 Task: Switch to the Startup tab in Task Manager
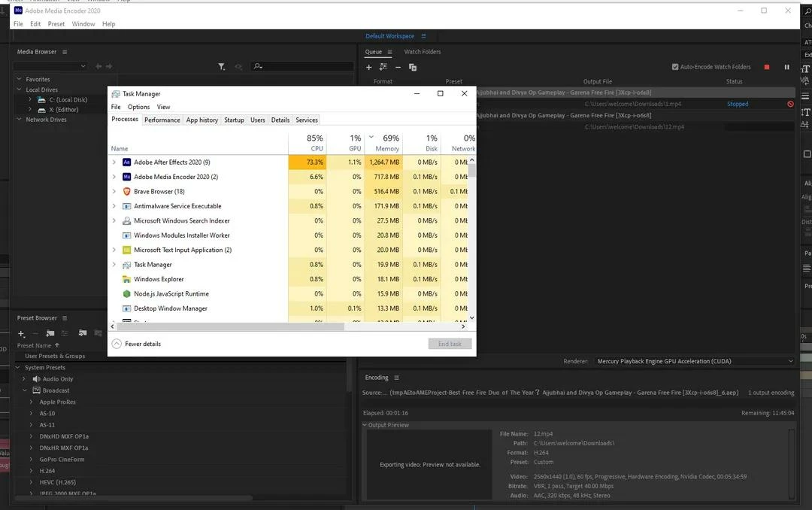(x=234, y=120)
